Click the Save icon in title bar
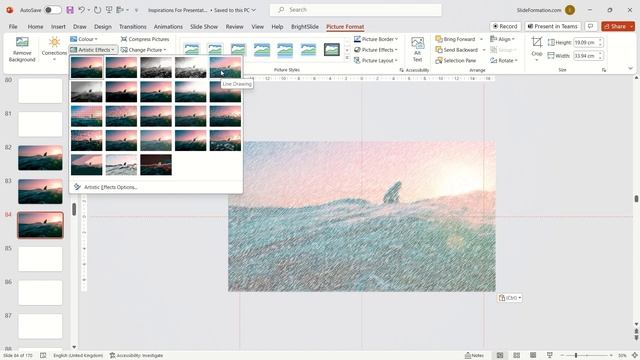640x360 pixels. [x=70, y=10]
